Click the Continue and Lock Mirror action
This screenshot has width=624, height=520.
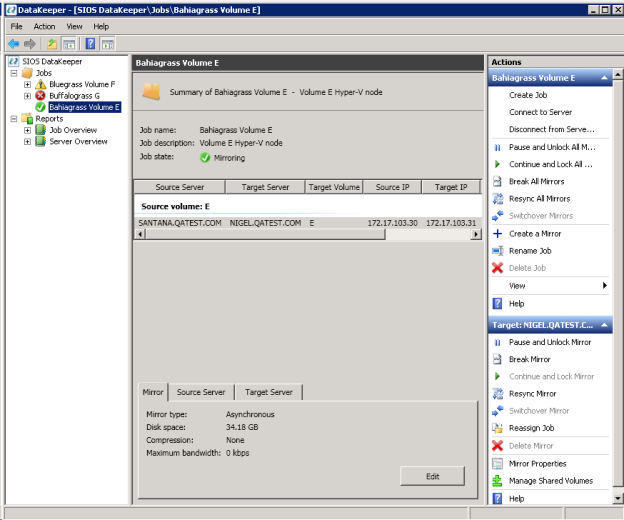pyautogui.click(x=552, y=376)
